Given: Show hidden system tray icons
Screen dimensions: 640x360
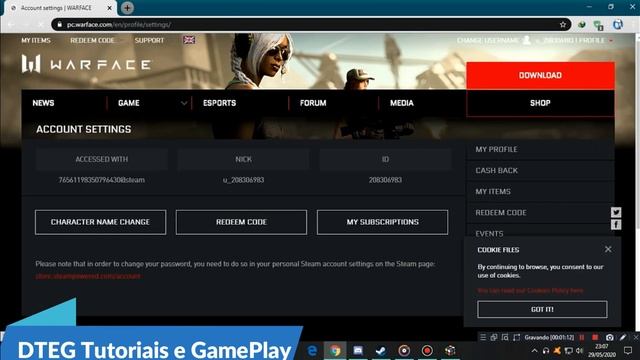Looking at the screenshot, I should click(534, 351).
